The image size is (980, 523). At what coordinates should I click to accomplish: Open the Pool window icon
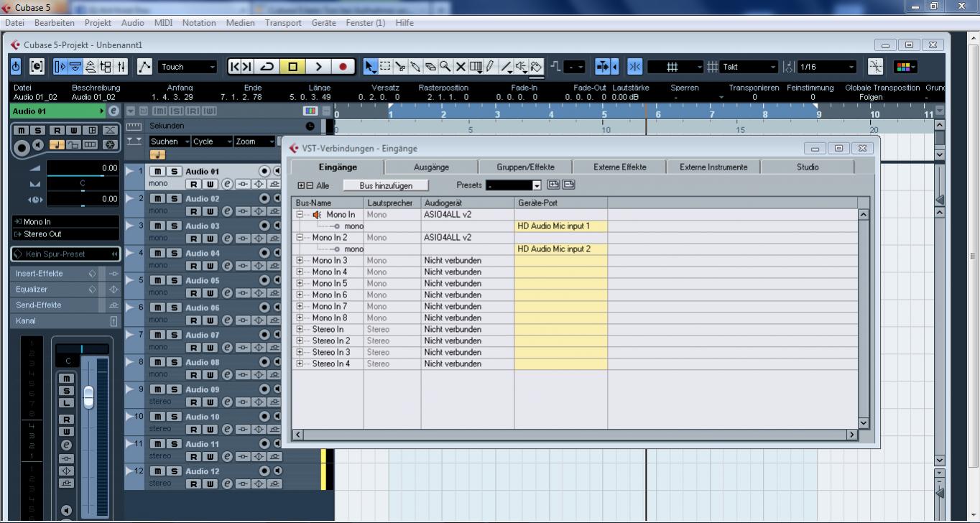[106, 67]
